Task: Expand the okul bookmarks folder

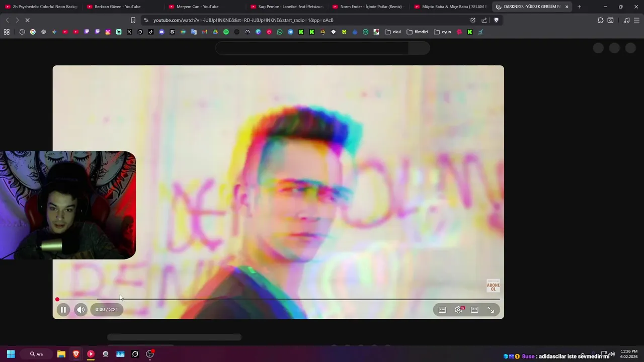Action: click(x=393, y=32)
